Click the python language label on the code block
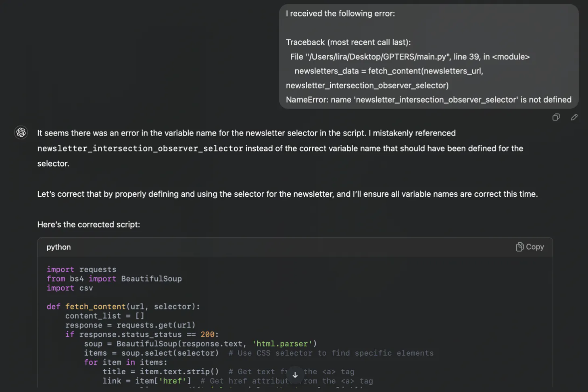 pos(58,247)
